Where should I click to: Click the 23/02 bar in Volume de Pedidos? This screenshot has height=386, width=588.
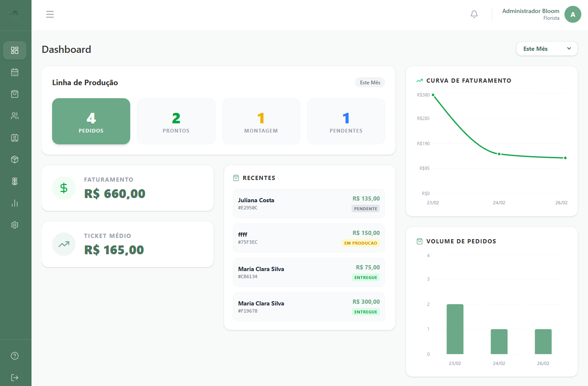point(455,329)
